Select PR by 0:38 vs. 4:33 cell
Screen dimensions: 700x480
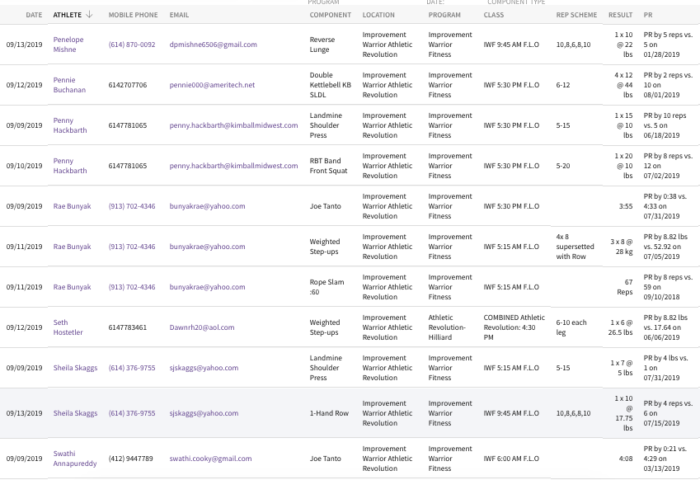coord(666,206)
